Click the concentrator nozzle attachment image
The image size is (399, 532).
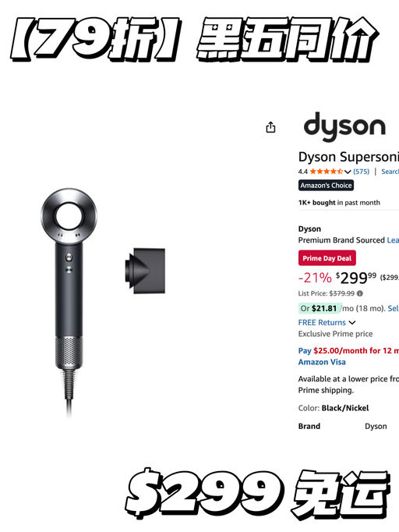(x=145, y=271)
